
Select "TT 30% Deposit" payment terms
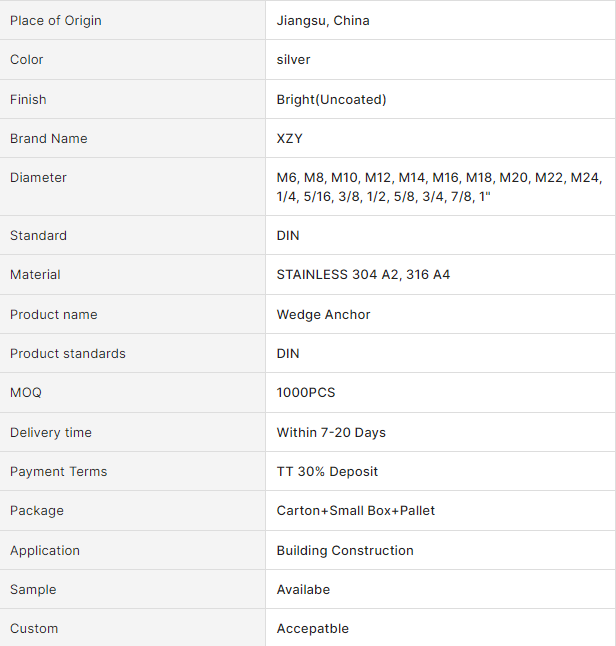tap(327, 471)
